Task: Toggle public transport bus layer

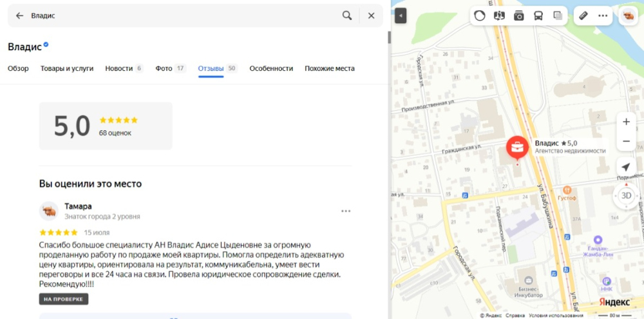Action: click(x=538, y=16)
